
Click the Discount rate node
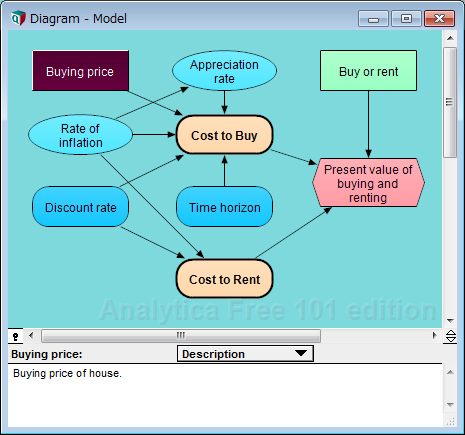coord(80,207)
